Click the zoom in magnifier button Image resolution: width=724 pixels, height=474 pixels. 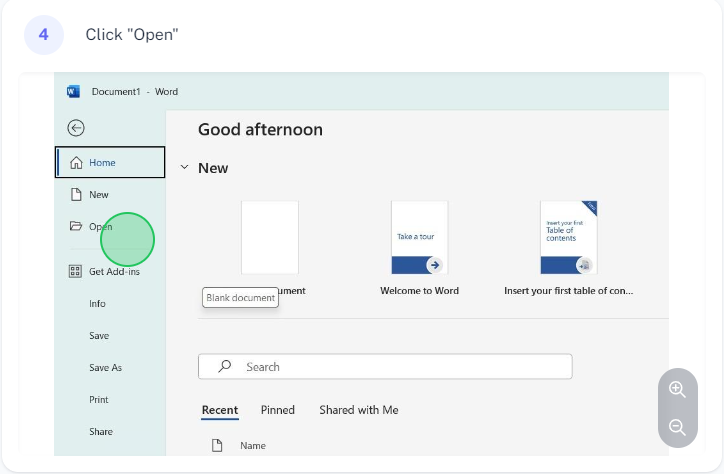pyautogui.click(x=677, y=389)
